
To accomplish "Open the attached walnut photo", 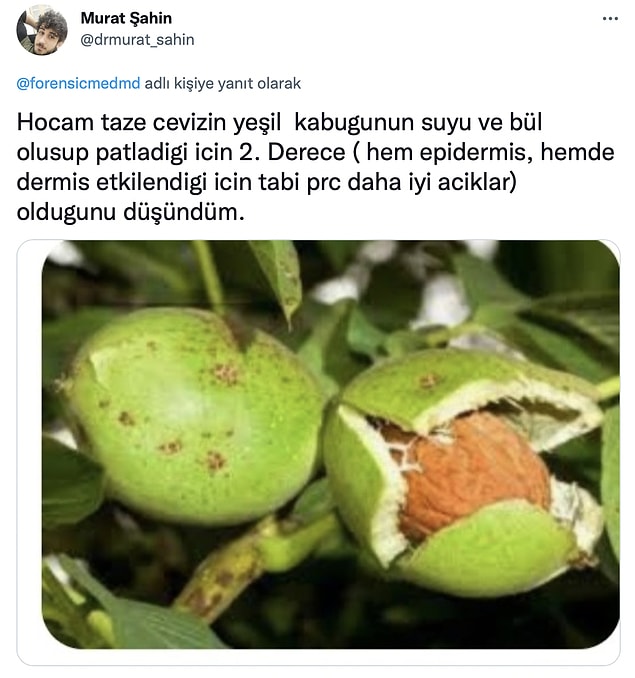I will tap(331, 445).
